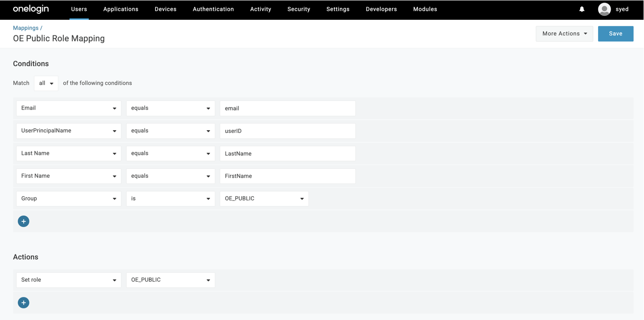Expand the More Actions dropdown
Image resolution: width=644 pixels, height=320 pixels.
(x=564, y=34)
